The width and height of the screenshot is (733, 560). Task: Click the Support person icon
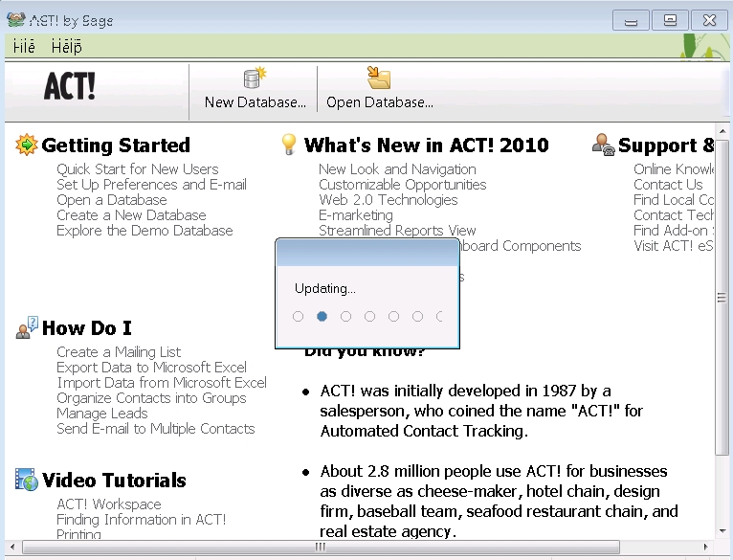coord(603,145)
